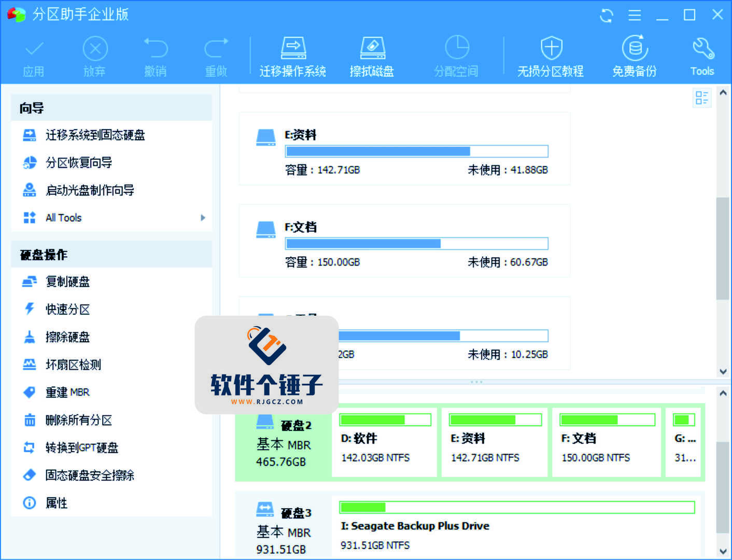This screenshot has height=560, width=732.
Task: Click upper pane scrollbar up arrow
Action: 723,92
